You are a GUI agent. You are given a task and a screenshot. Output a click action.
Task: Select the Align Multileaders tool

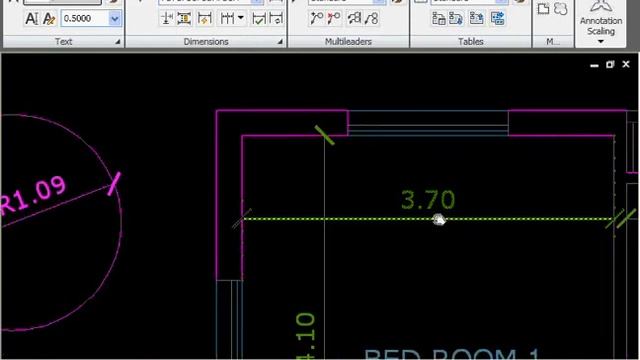(x=354, y=18)
